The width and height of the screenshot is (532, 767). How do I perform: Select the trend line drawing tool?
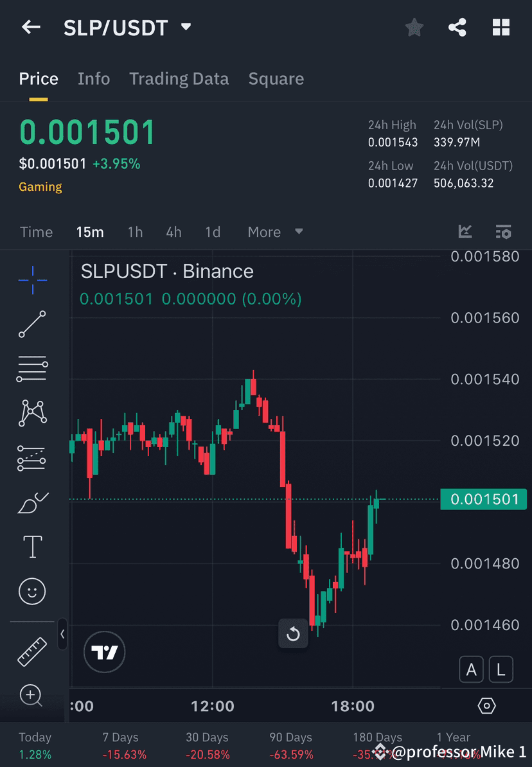(32, 324)
